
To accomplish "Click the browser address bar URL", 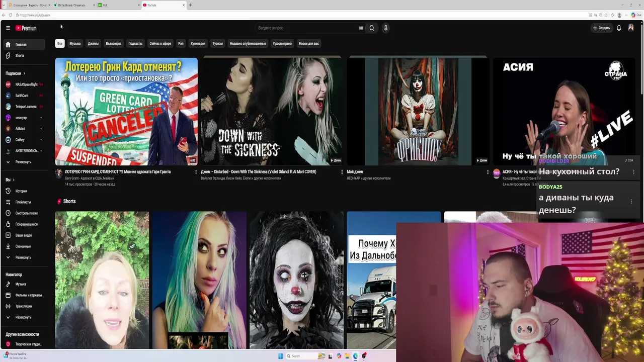I will pyautogui.click(x=35, y=15).
